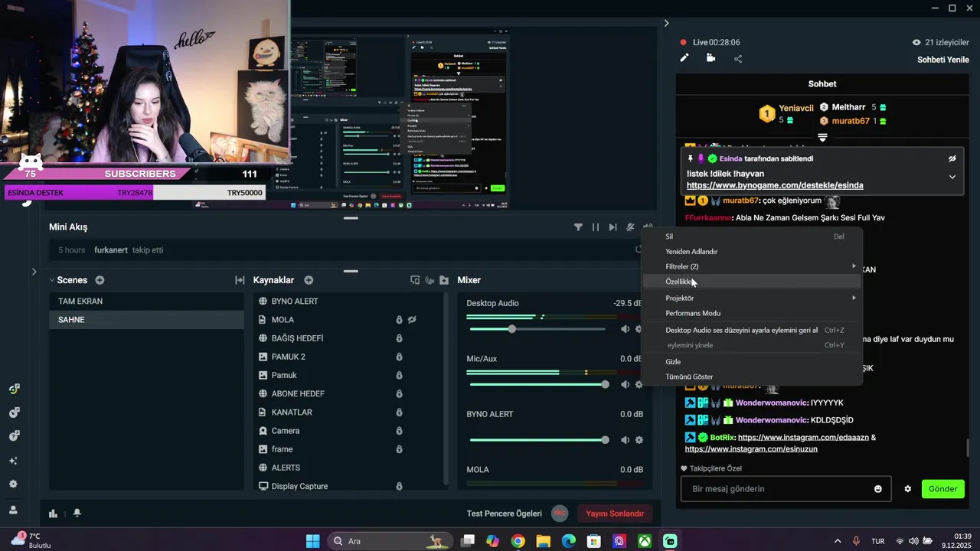
Task: Choose Yeniden Adlandır from context menu
Action: [x=751, y=251]
